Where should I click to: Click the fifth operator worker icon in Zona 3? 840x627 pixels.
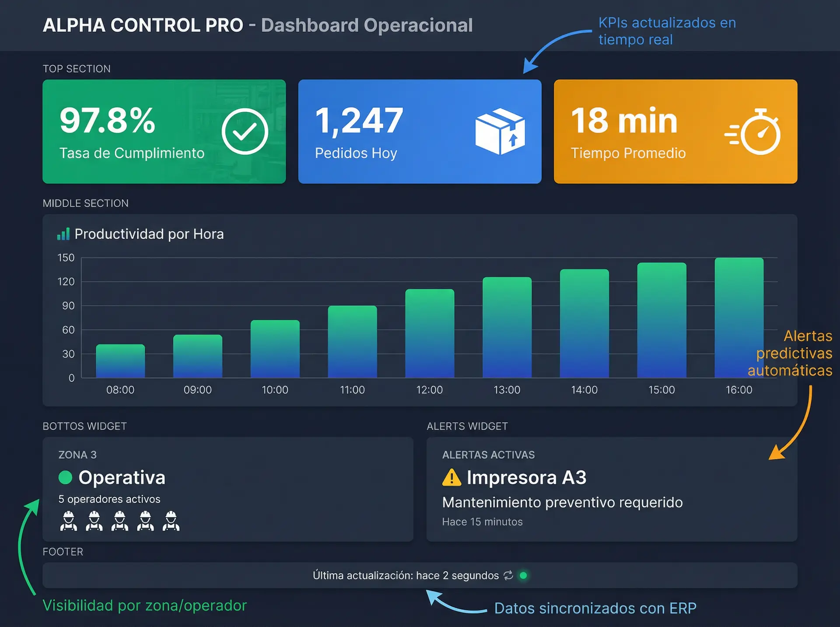coord(171,521)
